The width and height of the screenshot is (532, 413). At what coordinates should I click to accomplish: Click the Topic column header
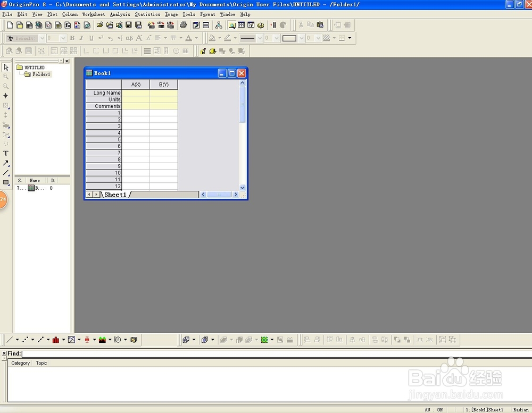(x=41, y=363)
